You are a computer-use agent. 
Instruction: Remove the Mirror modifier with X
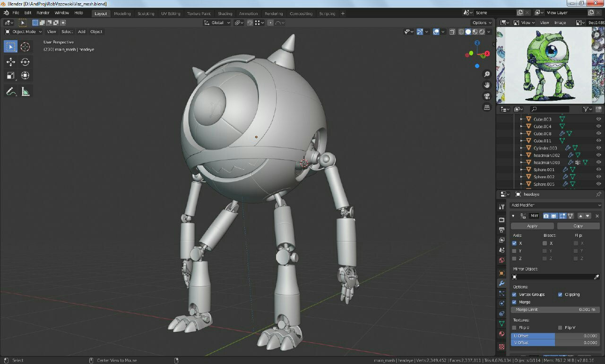[597, 216]
